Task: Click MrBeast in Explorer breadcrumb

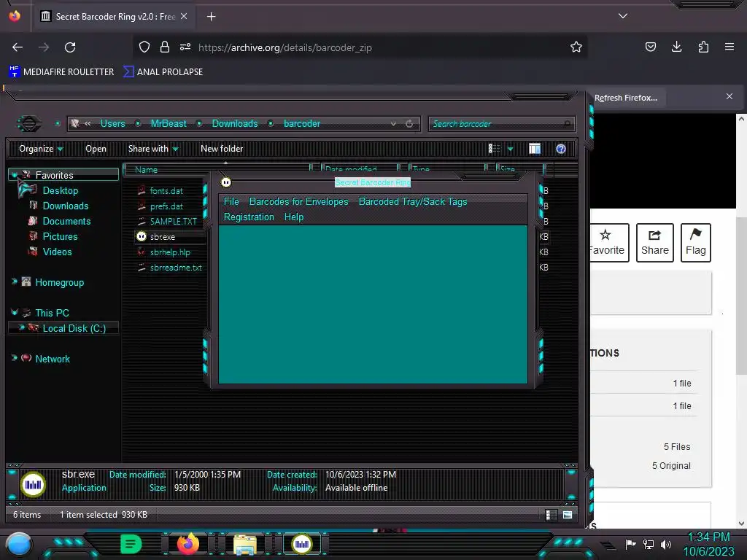Action: coord(169,123)
